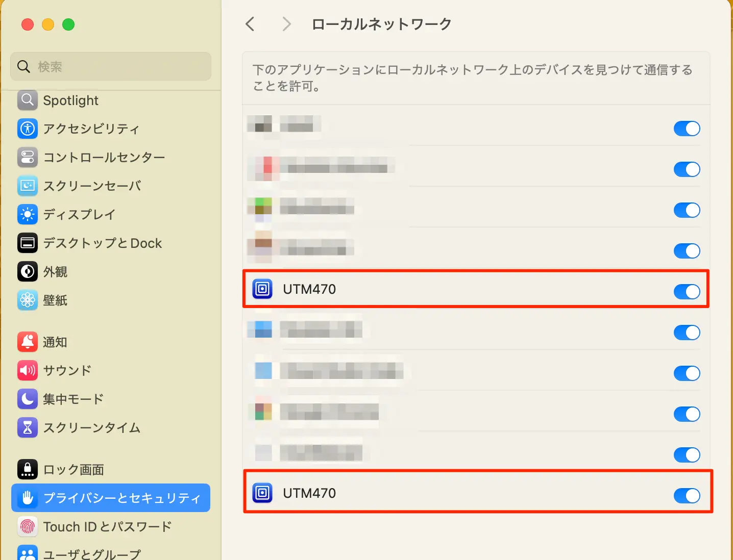
Task: Open アクセシビリティ settings icon
Action: click(x=28, y=129)
